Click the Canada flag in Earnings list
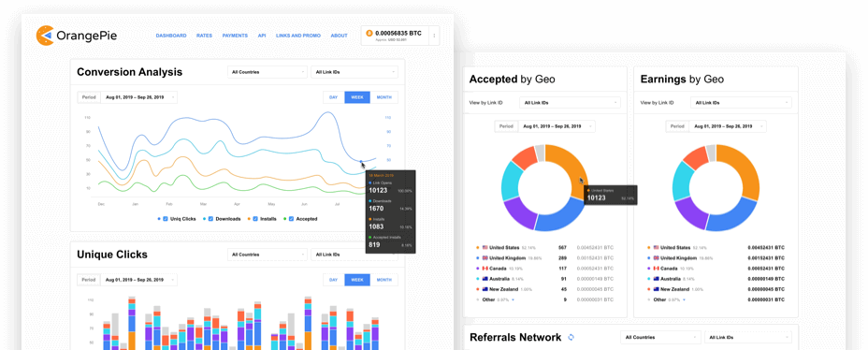Image resolution: width=868 pixels, height=350 pixels. [x=656, y=269]
